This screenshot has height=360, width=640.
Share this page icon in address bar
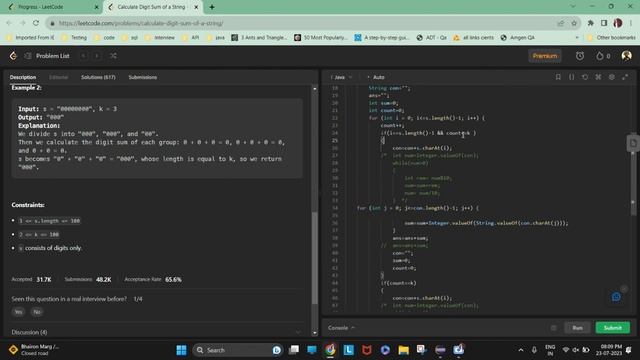pyautogui.click(x=561, y=23)
